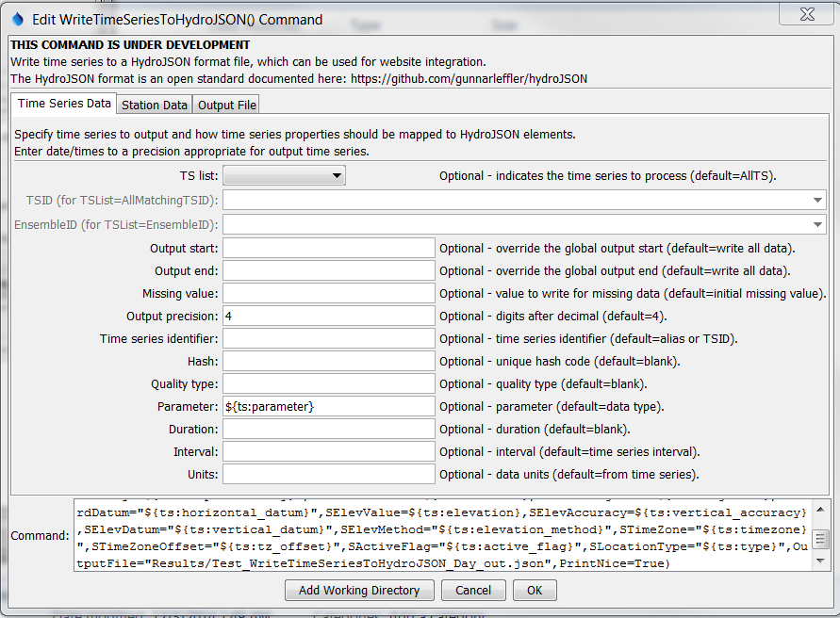Expand the EnsembleID dropdown arrow
Viewport: 840px width, 618px height.
pos(818,223)
